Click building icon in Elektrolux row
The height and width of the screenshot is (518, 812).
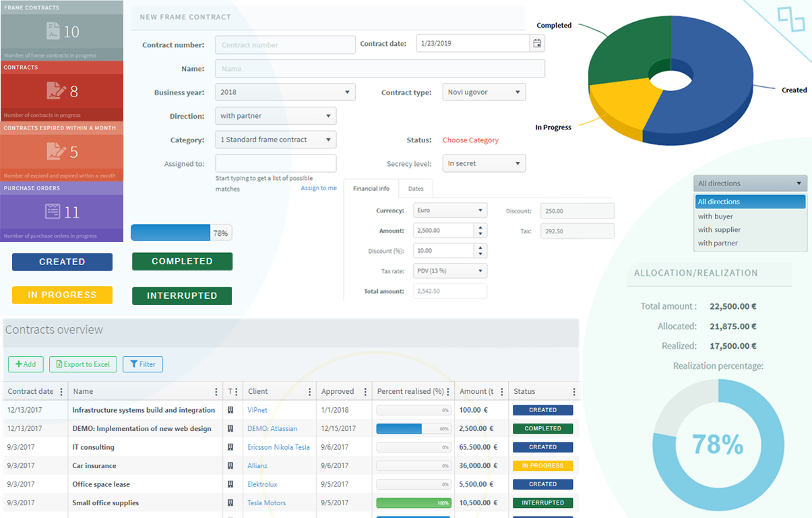pyautogui.click(x=230, y=484)
